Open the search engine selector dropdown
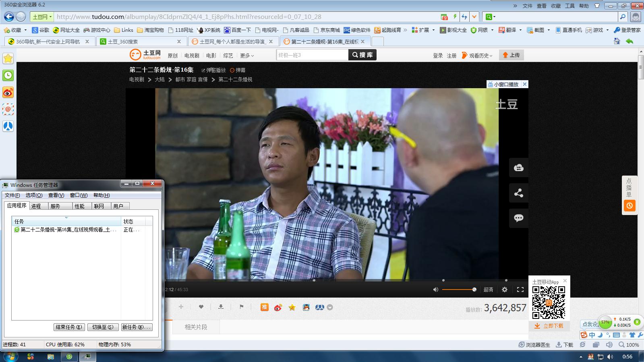Viewport: 644px width, 362px height. [x=490, y=17]
